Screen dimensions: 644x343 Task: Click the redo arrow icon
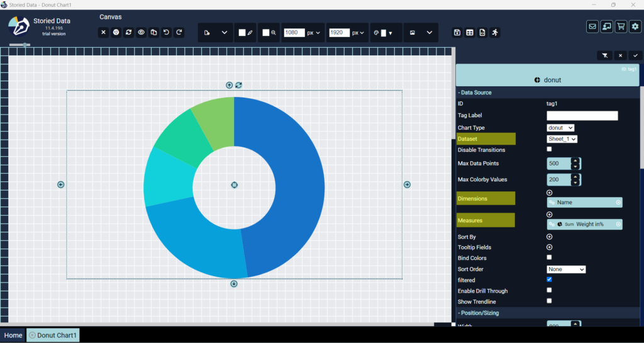(x=179, y=32)
